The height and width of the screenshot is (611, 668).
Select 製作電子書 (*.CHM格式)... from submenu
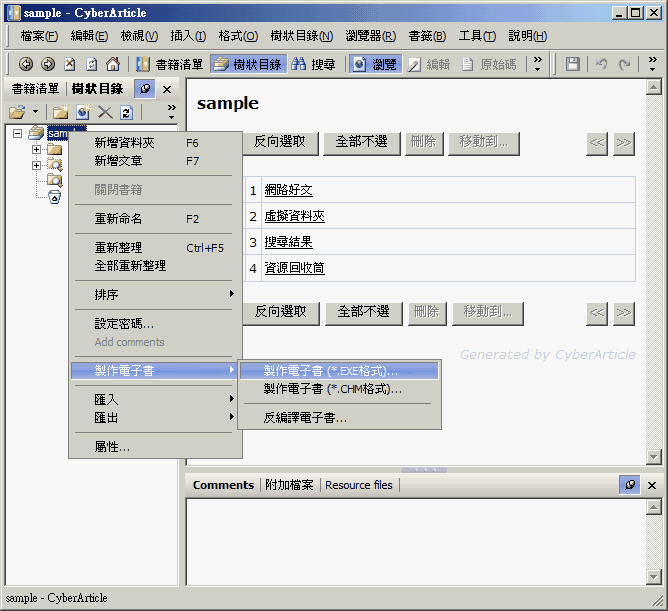332,389
